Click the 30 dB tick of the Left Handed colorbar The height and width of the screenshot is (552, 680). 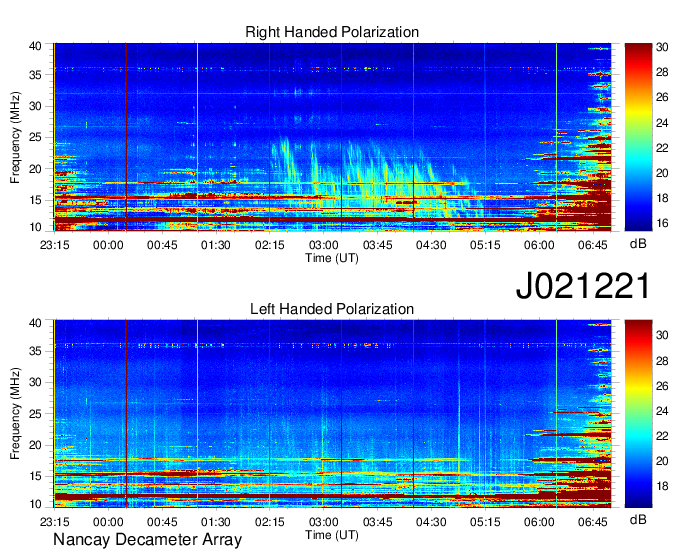click(x=662, y=335)
